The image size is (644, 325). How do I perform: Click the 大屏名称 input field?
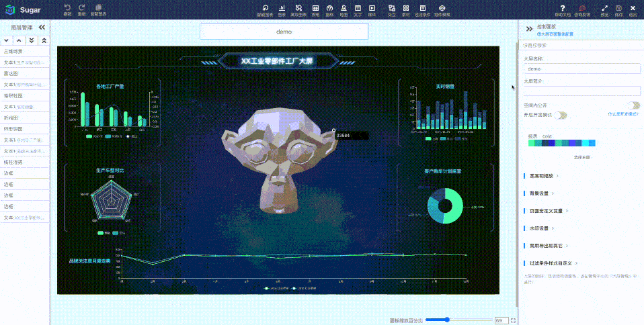pos(581,68)
